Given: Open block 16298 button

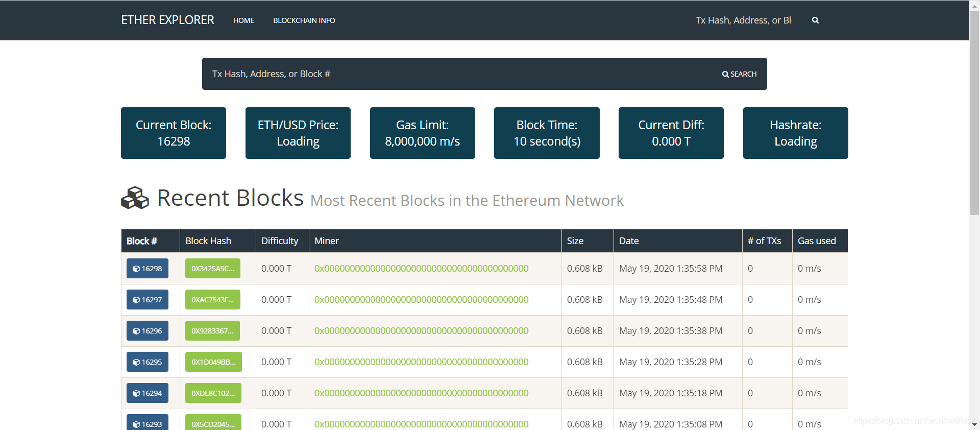Looking at the screenshot, I should coord(148,269).
